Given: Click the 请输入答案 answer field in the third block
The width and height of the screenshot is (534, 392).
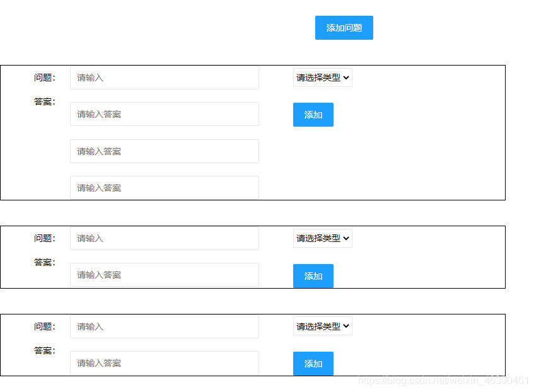Looking at the screenshot, I should pos(164,363).
